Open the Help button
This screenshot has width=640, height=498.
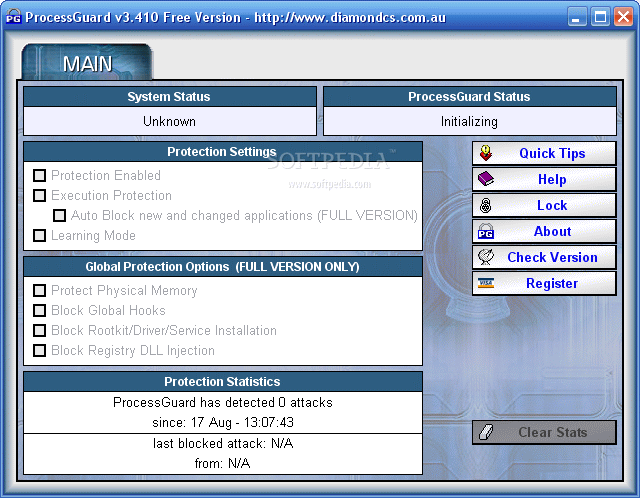pos(544,179)
